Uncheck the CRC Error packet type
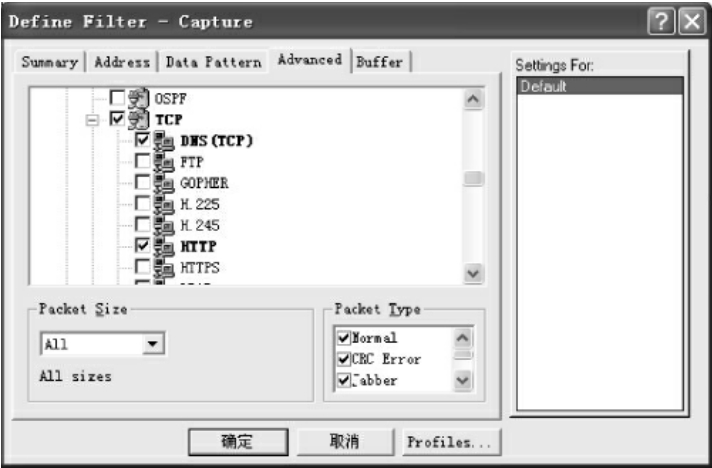The width and height of the screenshot is (712, 468). 344,359
